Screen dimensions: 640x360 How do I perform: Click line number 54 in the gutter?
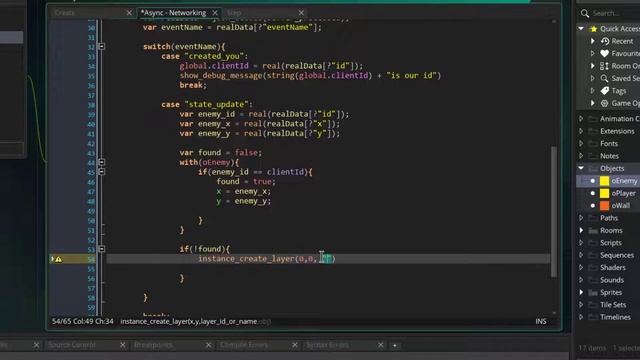click(91, 259)
